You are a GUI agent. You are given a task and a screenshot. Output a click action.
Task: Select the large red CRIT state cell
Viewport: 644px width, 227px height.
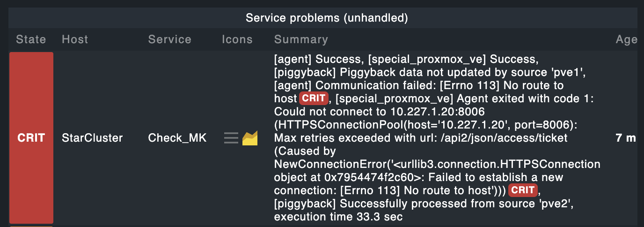tap(31, 138)
